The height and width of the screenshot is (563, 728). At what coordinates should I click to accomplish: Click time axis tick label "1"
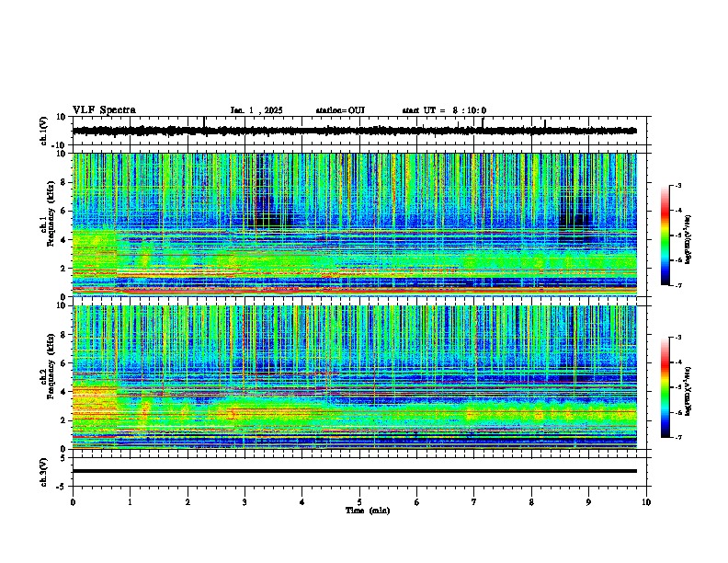pyautogui.click(x=130, y=502)
